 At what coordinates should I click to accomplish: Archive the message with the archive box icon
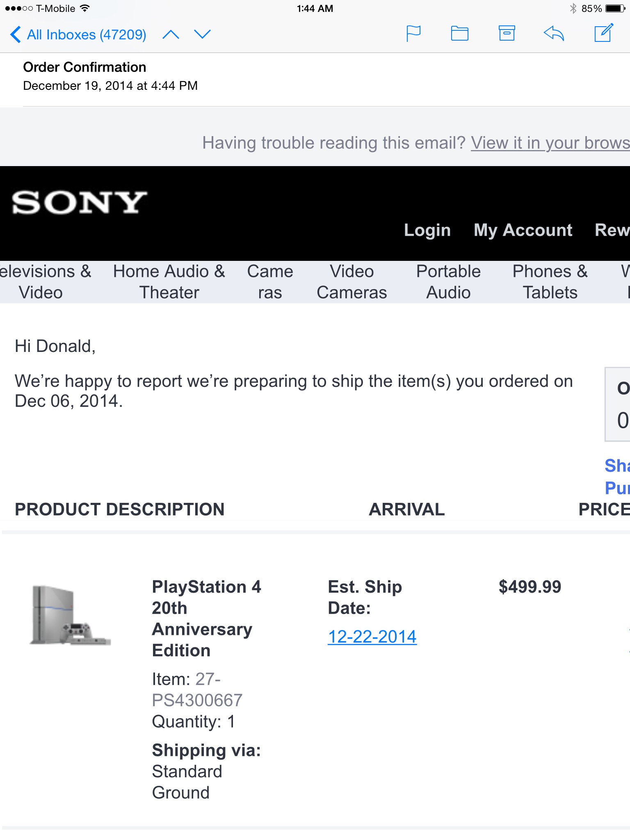point(507,33)
